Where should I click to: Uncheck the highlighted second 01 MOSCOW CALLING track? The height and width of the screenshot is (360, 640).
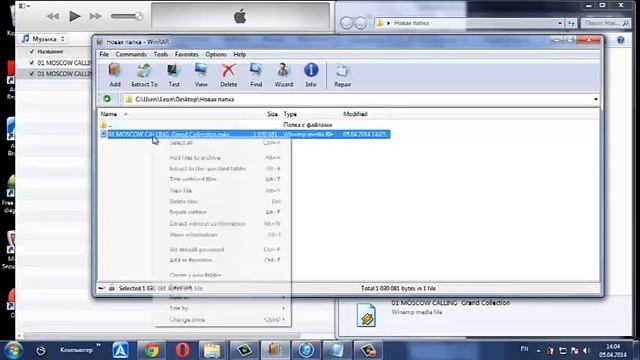pos(32,73)
